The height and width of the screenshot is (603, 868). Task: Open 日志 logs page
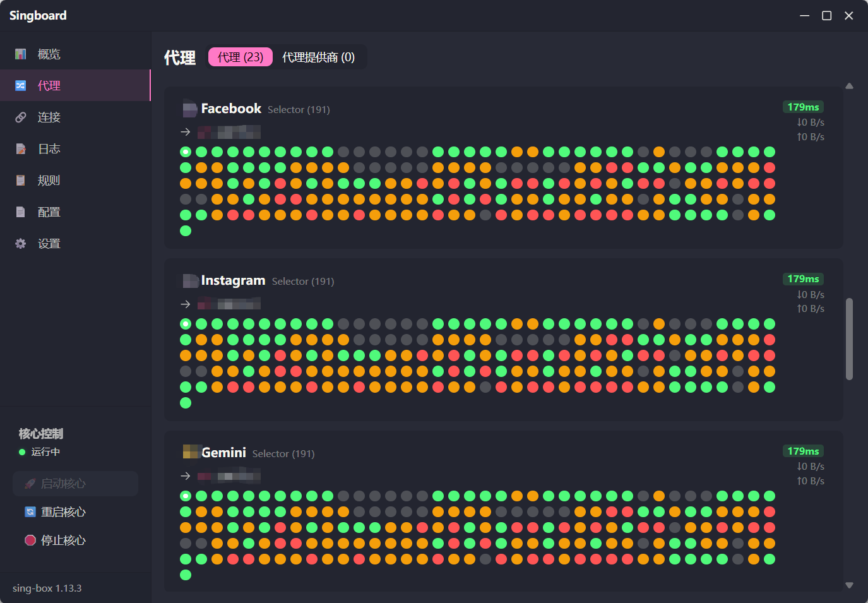coord(75,149)
